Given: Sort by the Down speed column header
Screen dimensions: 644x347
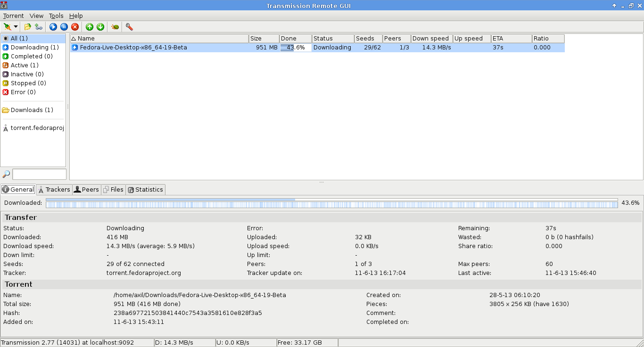Looking at the screenshot, I should 432,39.
